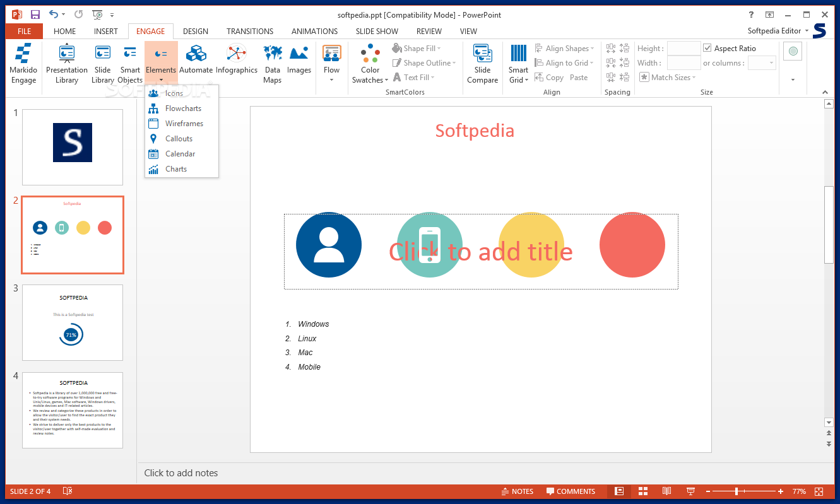Open Shape Outline dropdown
Viewport: 840px width, 504px height.
424,63
